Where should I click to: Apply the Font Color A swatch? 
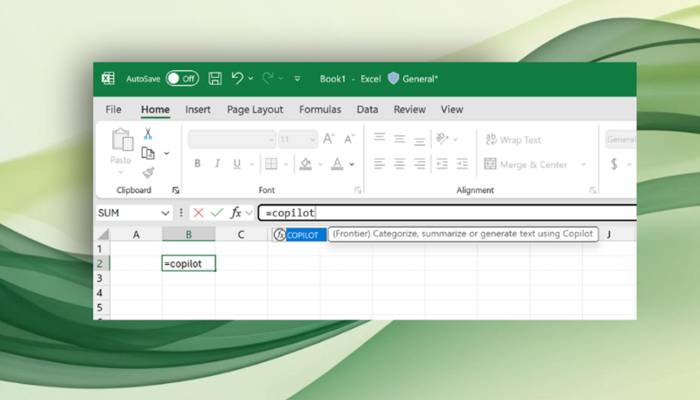click(x=337, y=164)
